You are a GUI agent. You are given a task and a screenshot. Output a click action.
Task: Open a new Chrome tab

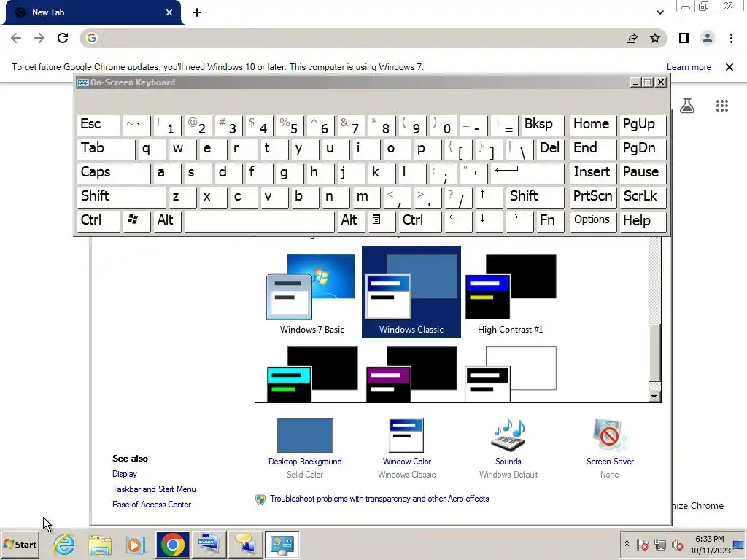pyautogui.click(x=197, y=12)
